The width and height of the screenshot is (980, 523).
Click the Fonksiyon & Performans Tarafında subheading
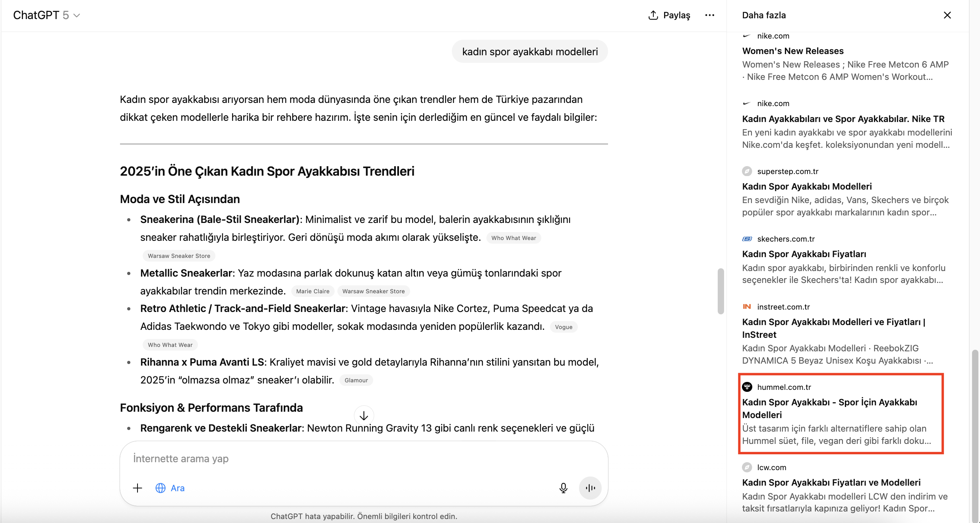click(211, 408)
